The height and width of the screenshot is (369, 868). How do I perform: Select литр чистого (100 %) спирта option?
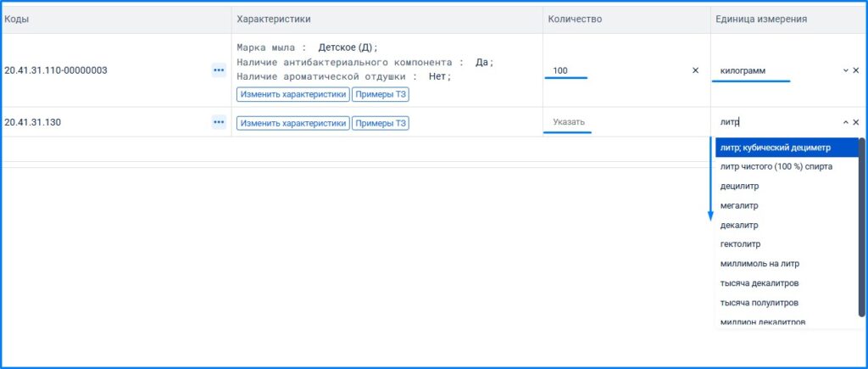(x=787, y=166)
